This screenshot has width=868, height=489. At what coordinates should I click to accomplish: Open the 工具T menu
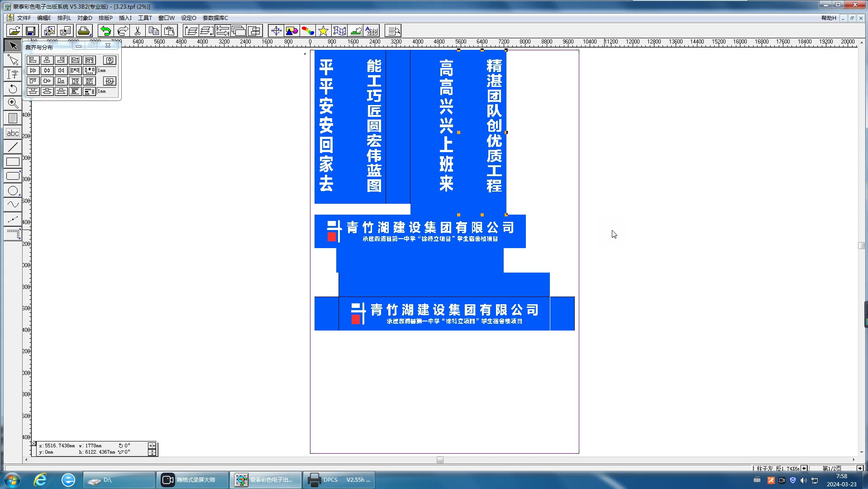click(x=145, y=18)
